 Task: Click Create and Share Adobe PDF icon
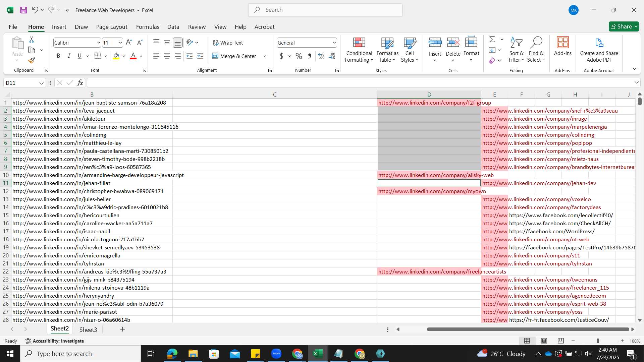pyautogui.click(x=599, y=49)
